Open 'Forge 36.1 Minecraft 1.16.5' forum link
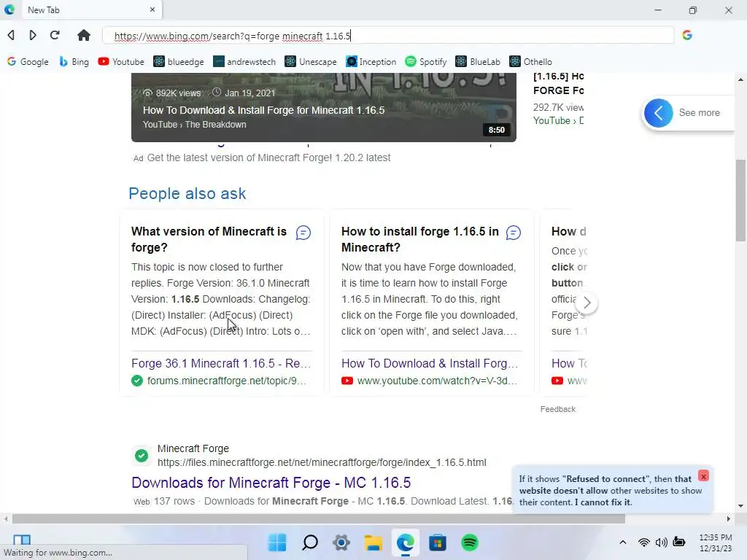Viewport: 747px width, 560px height. [221, 363]
